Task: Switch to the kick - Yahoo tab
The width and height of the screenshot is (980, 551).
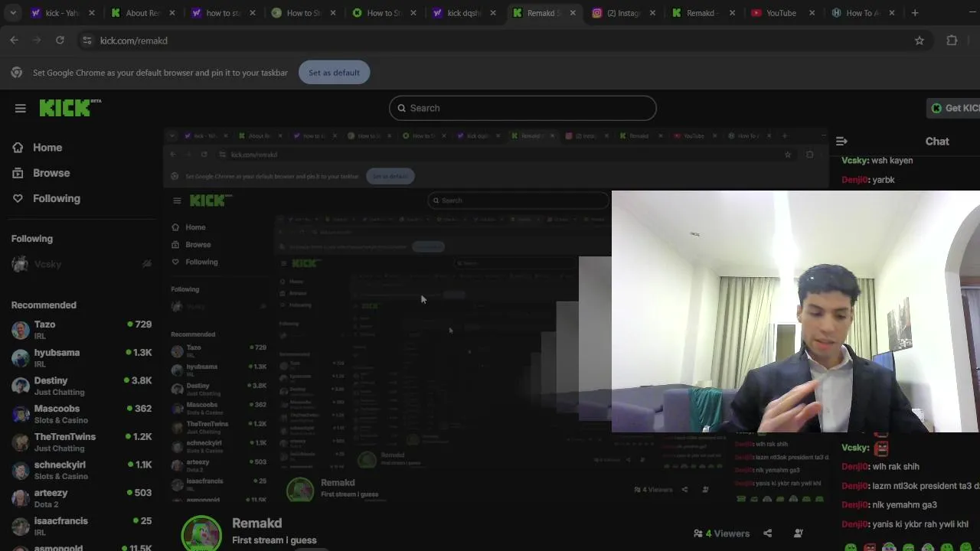Action: (57, 13)
